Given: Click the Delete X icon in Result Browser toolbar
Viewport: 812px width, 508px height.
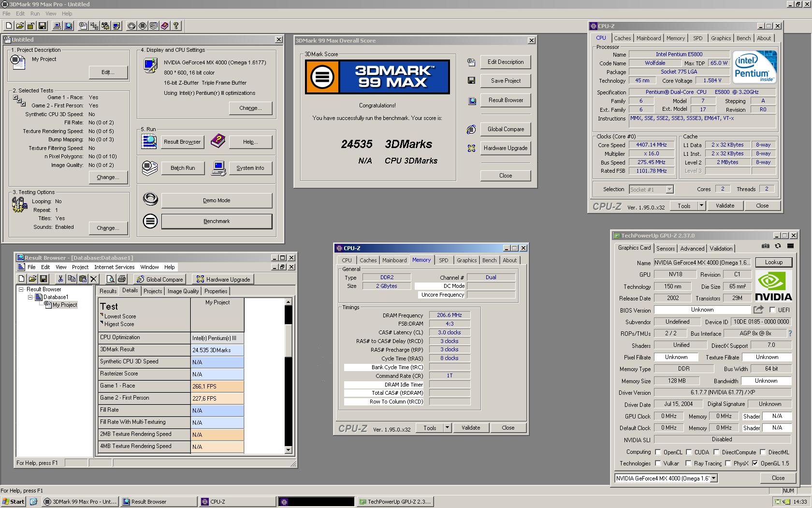Looking at the screenshot, I should click(x=94, y=279).
